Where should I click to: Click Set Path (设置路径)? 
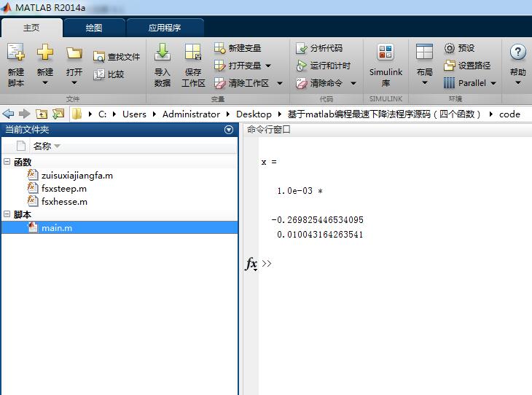[x=467, y=66]
